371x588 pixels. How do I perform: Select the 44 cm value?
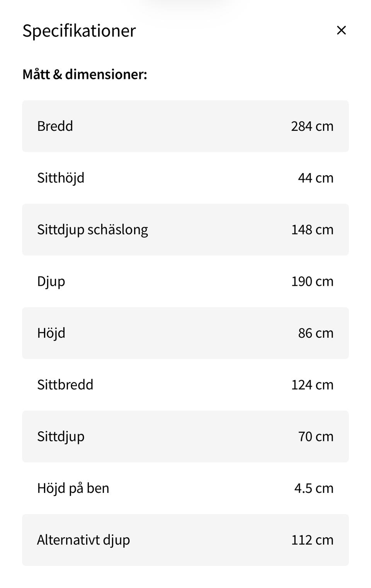[x=315, y=178]
